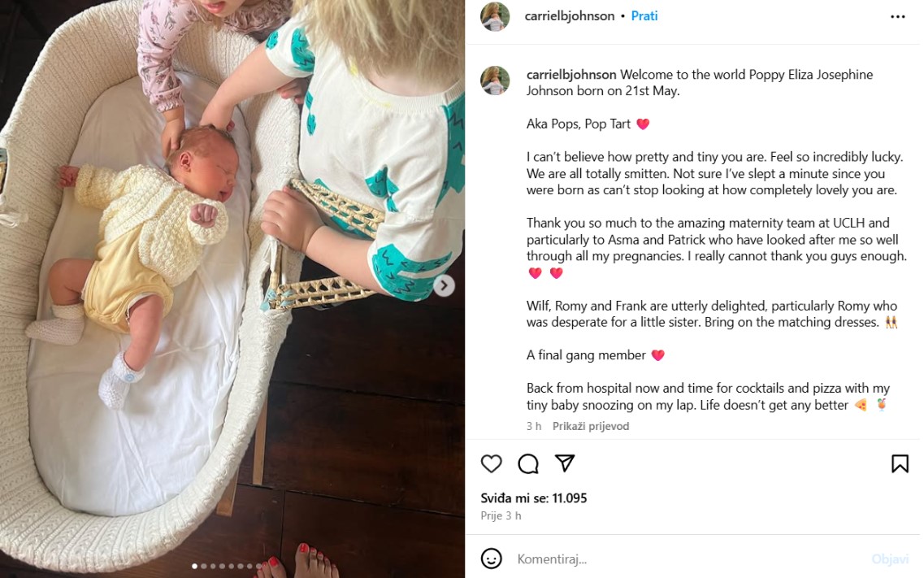Image resolution: width=924 pixels, height=578 pixels.
Task: Show translation via Prikaži prijevod
Action: 591,426
